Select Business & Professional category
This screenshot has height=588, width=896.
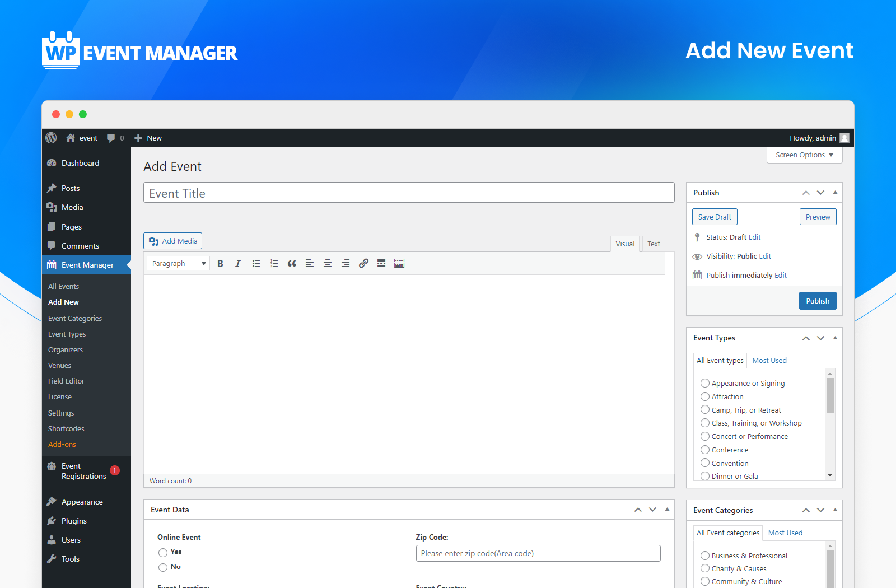pos(705,556)
